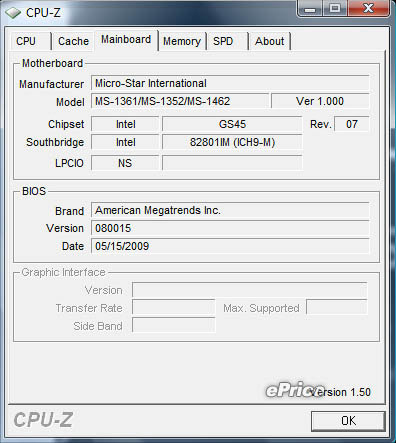The width and height of the screenshot is (396, 443).
Task: Click the Manufacturer field Micro-Star International
Action: click(x=230, y=83)
